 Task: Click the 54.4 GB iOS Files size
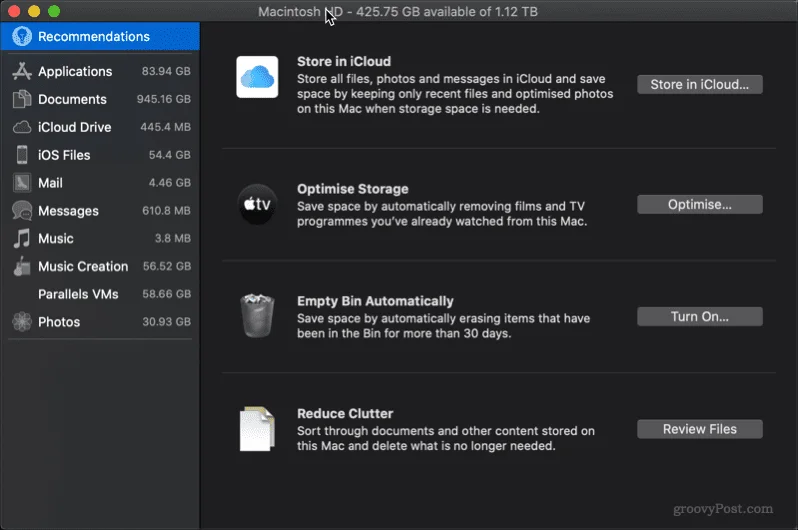click(x=169, y=155)
